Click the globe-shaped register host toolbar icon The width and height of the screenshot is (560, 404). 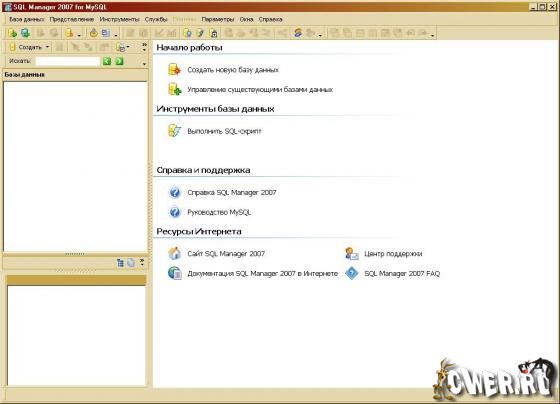click(25, 33)
